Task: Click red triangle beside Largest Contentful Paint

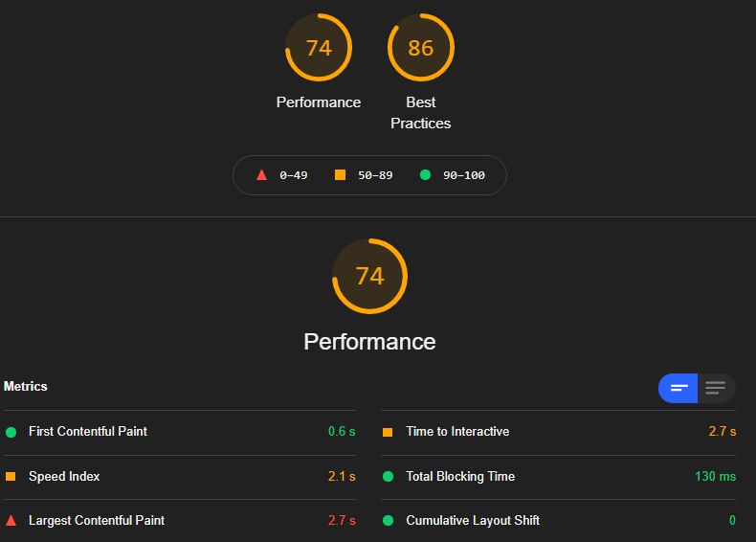Action: click(x=11, y=520)
